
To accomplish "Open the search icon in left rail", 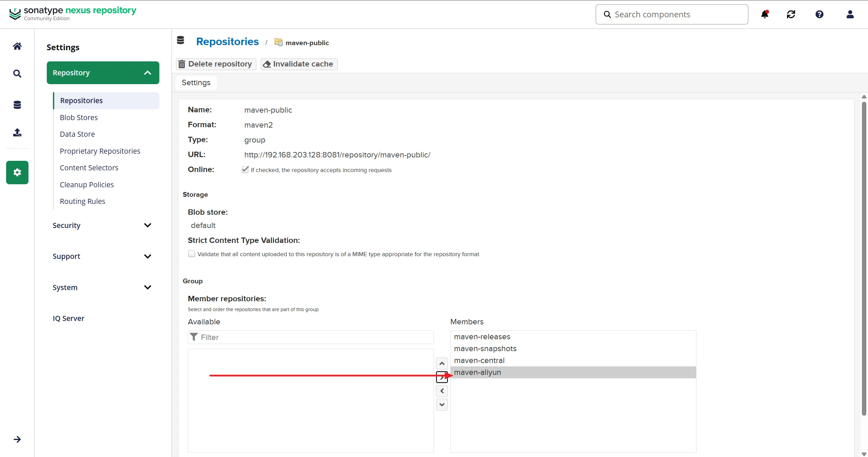I will (17, 74).
